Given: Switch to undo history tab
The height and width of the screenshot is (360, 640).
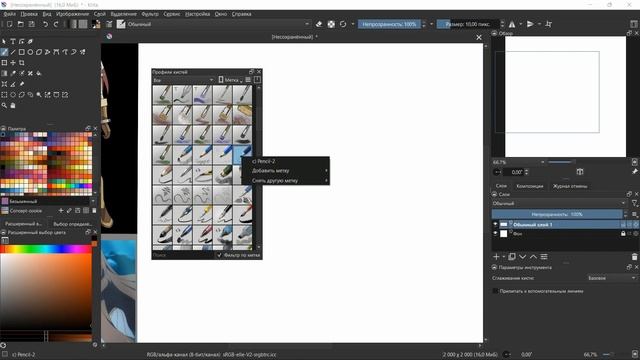Looking at the screenshot, I should point(570,186).
